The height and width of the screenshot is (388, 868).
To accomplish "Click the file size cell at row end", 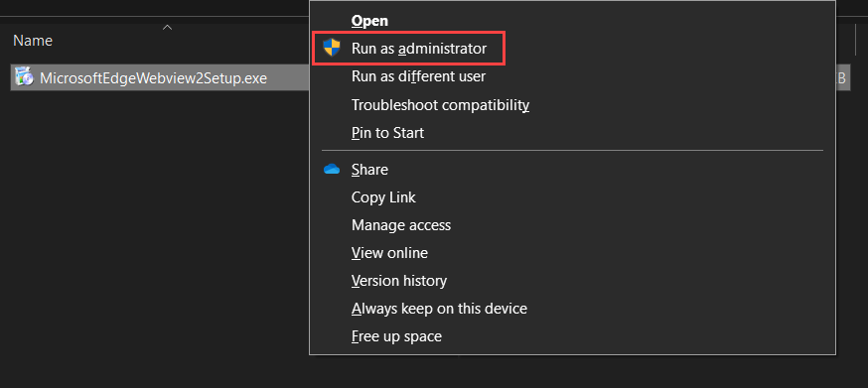I will (x=841, y=78).
